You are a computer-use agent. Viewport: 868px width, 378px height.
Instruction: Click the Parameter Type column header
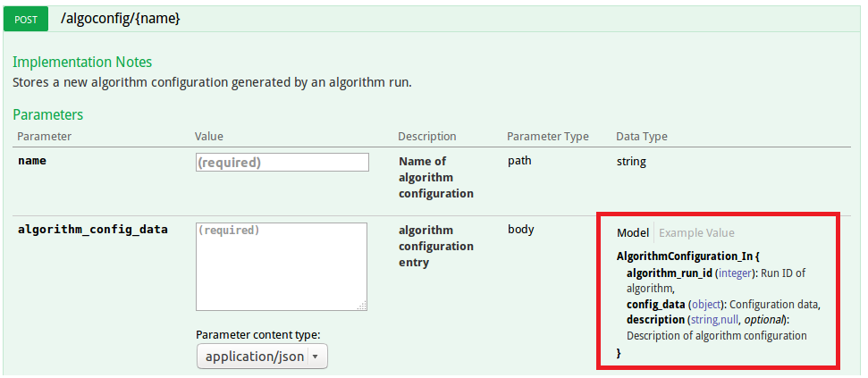click(547, 137)
